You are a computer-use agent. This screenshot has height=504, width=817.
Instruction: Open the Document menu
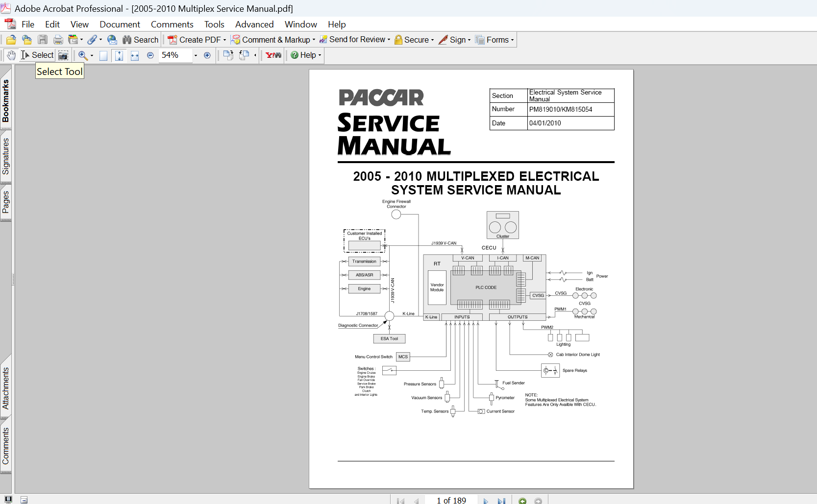[120, 24]
